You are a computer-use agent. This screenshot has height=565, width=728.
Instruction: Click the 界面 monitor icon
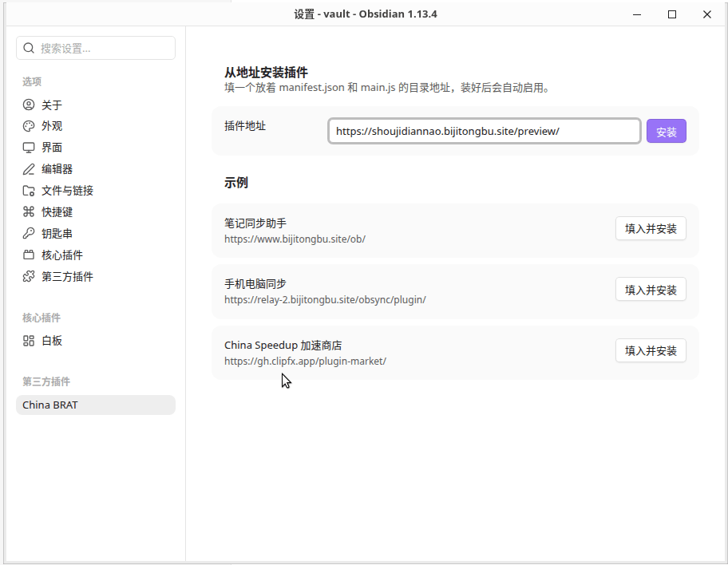click(x=29, y=148)
